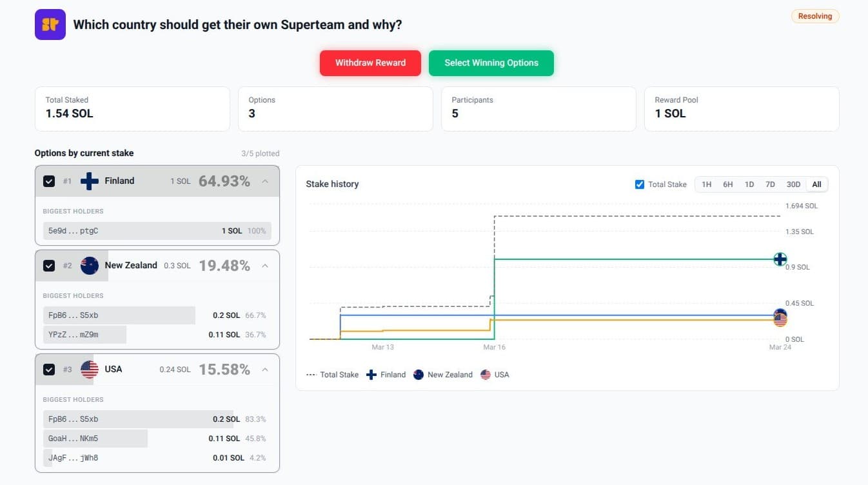
Task: Switch stake history to 1H range
Action: (707, 184)
